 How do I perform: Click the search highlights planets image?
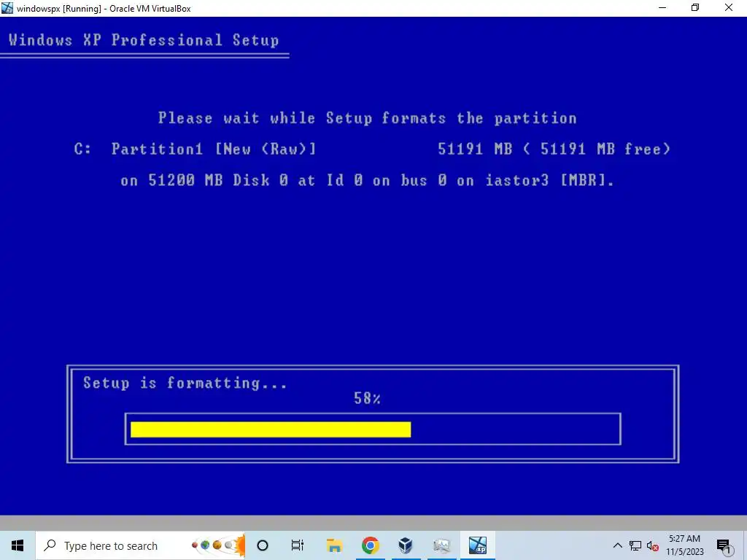(x=217, y=545)
